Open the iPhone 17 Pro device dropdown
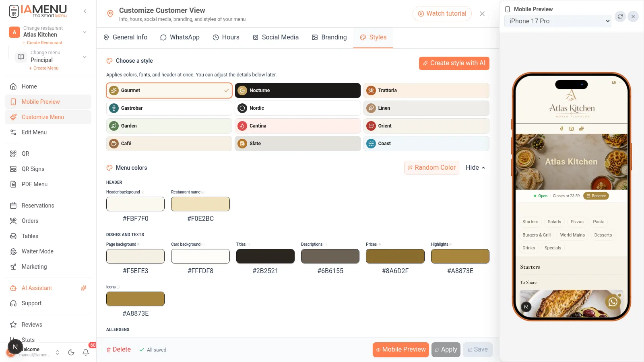The image size is (644, 362). click(557, 21)
